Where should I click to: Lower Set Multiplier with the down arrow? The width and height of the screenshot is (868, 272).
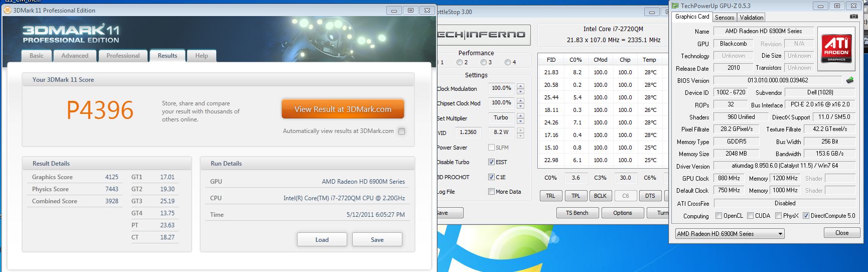pos(520,121)
